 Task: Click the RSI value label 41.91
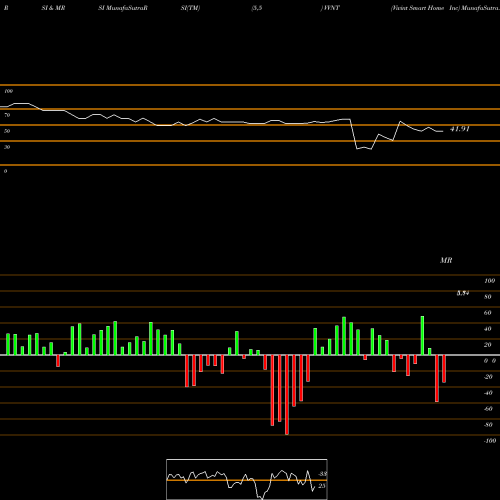(460, 129)
